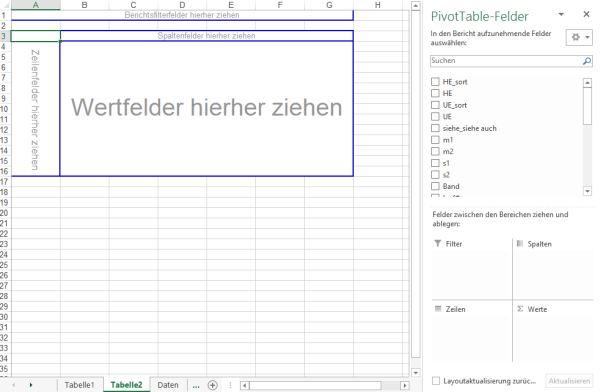
Task: Enable the Band field checkbox
Action: [x=435, y=186]
